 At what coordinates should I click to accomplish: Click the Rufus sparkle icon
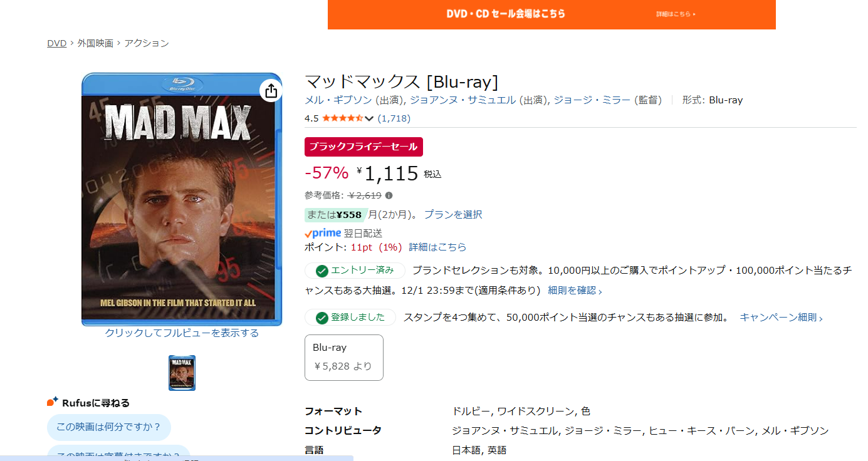53,401
